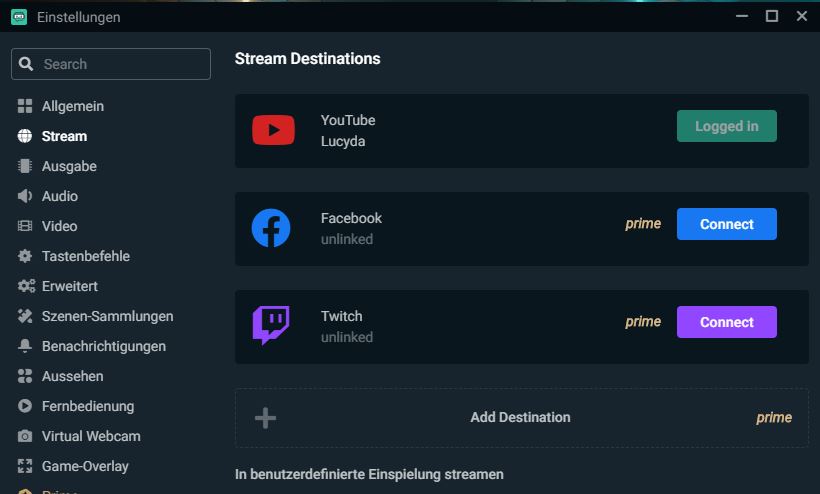Viewport: 820px width, 494px height.
Task: Click the Allgemein grid icon
Action: (25, 106)
